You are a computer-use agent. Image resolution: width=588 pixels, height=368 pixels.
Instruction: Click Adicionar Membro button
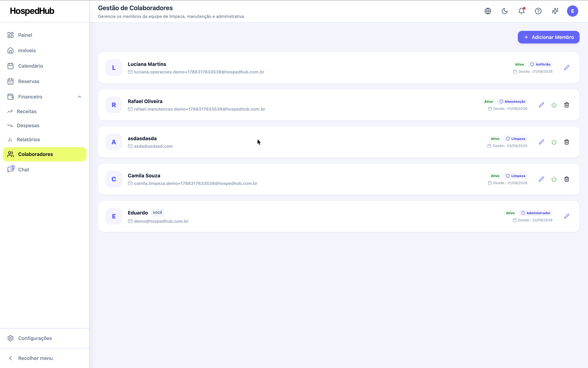(548, 37)
